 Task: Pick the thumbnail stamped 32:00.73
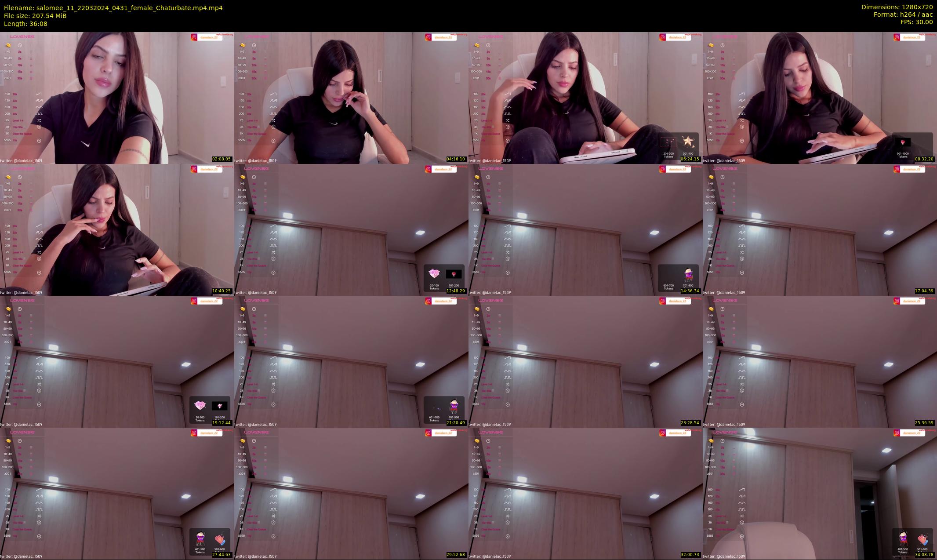click(585, 493)
